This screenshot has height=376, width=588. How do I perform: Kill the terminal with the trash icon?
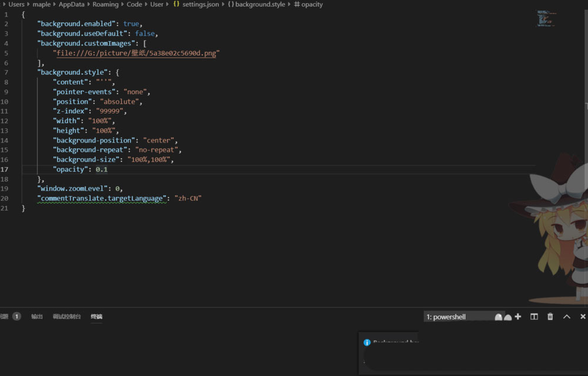[x=550, y=317]
